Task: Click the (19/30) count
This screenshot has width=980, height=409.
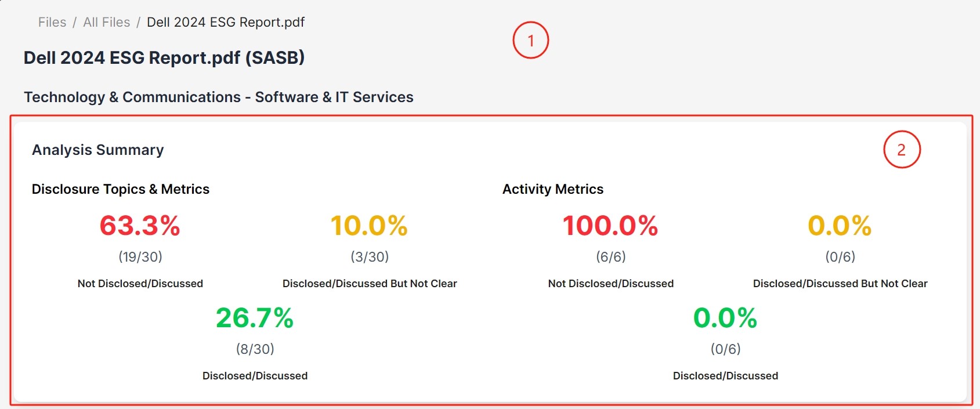Action: tap(140, 256)
